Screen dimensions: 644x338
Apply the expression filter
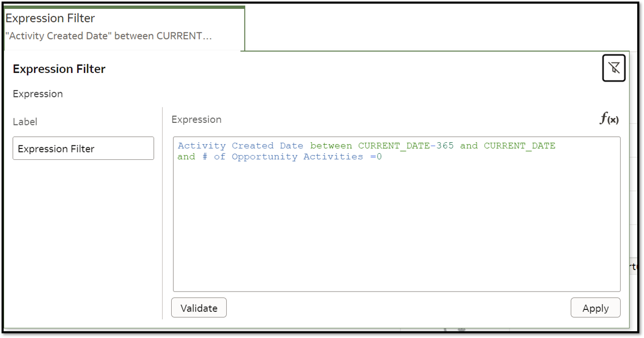click(x=595, y=307)
